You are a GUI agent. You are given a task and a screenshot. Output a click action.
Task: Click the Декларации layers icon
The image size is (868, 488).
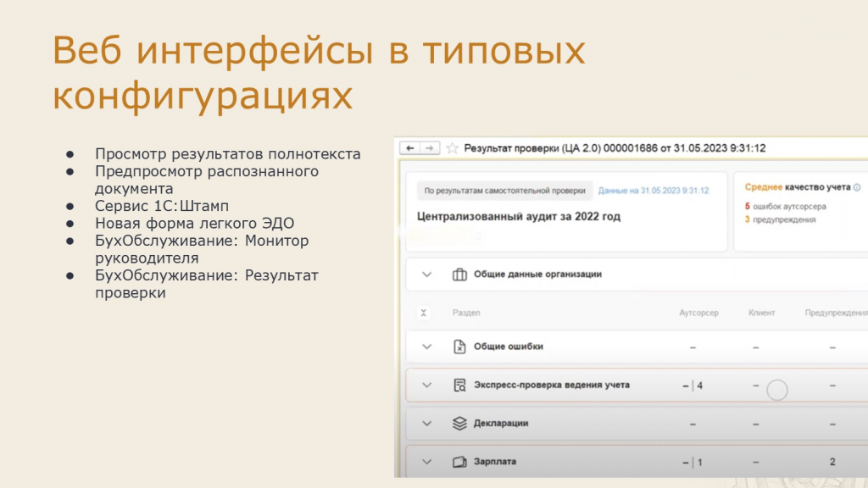[x=459, y=424]
